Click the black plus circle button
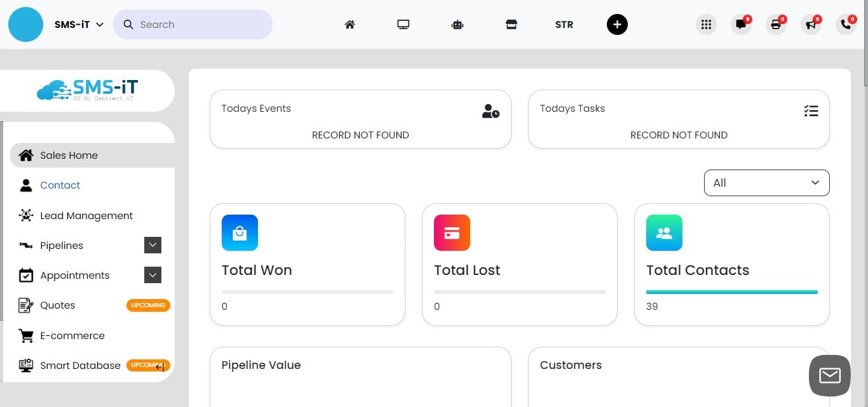The image size is (868, 407). pyautogui.click(x=617, y=25)
